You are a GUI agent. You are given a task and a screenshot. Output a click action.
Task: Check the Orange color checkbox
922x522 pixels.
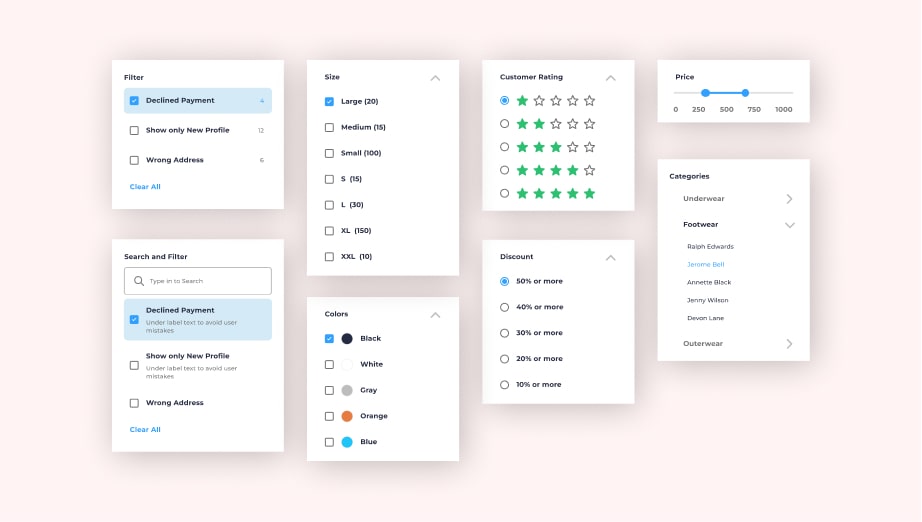coord(329,416)
